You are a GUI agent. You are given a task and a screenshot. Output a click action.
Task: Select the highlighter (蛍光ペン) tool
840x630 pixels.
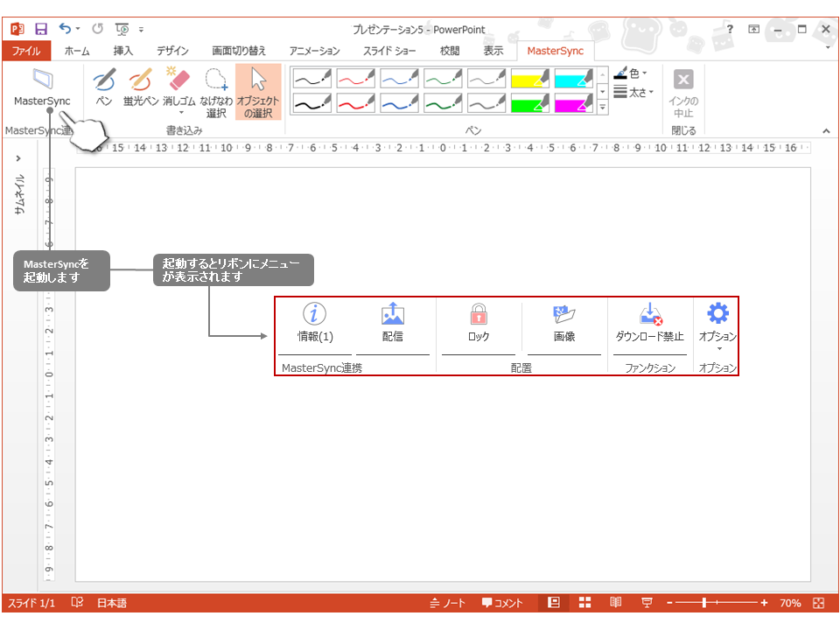point(140,87)
